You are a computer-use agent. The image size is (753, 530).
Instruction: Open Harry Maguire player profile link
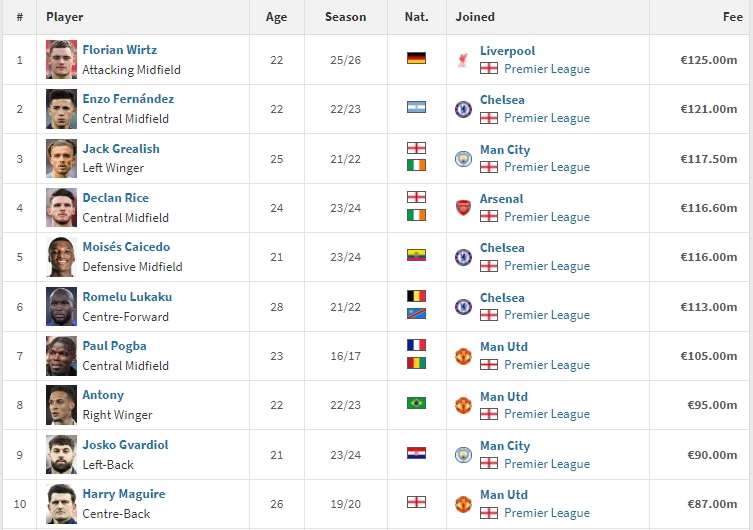click(124, 494)
